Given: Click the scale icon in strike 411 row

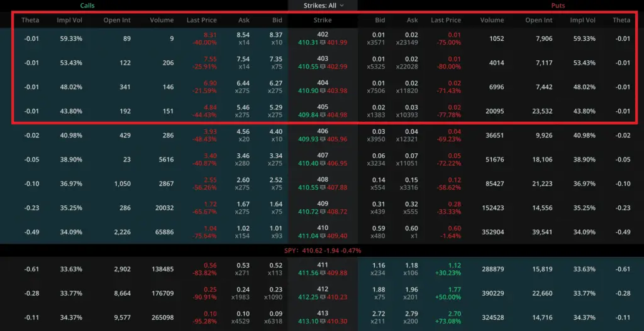Looking at the screenshot, I should point(323,273).
